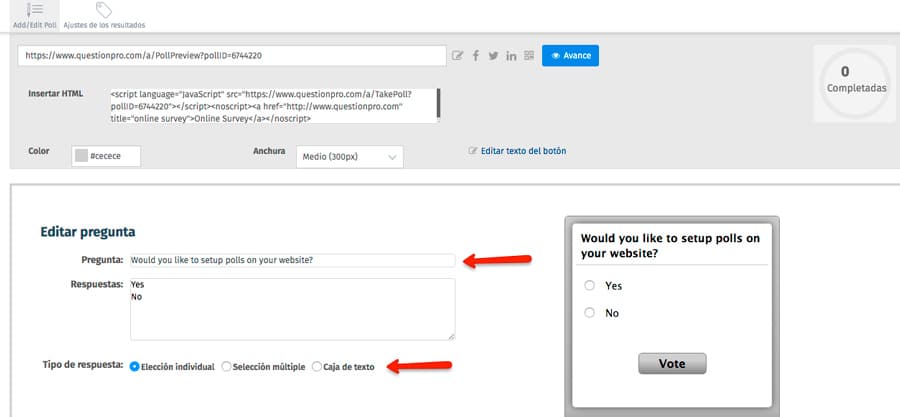The image size is (900, 417).
Task: Choose No in the poll preview
Action: (x=589, y=313)
